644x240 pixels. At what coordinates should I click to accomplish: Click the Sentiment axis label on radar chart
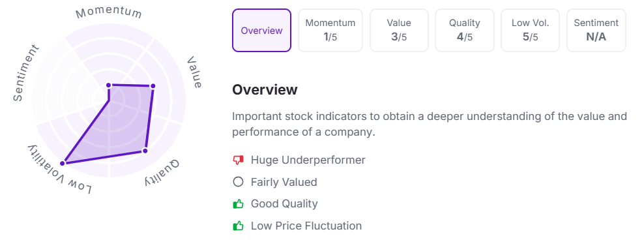coord(26,72)
